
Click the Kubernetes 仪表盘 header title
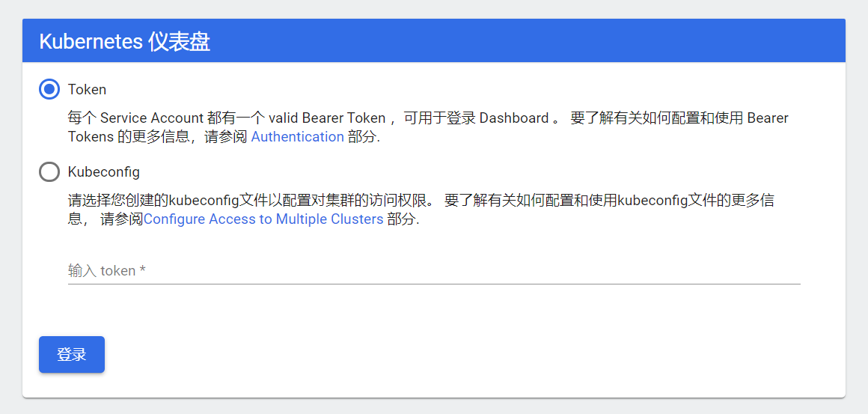coord(124,42)
